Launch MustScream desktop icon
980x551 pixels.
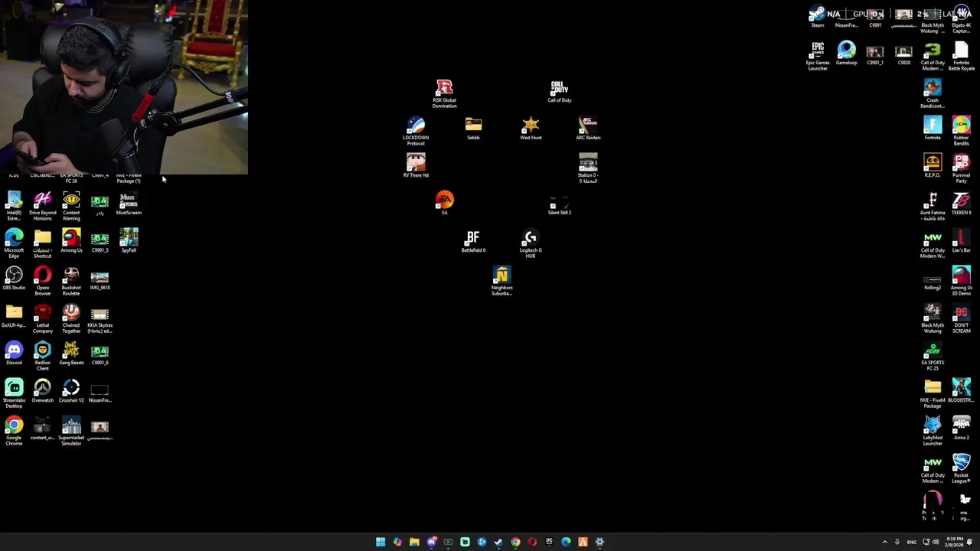(x=129, y=204)
